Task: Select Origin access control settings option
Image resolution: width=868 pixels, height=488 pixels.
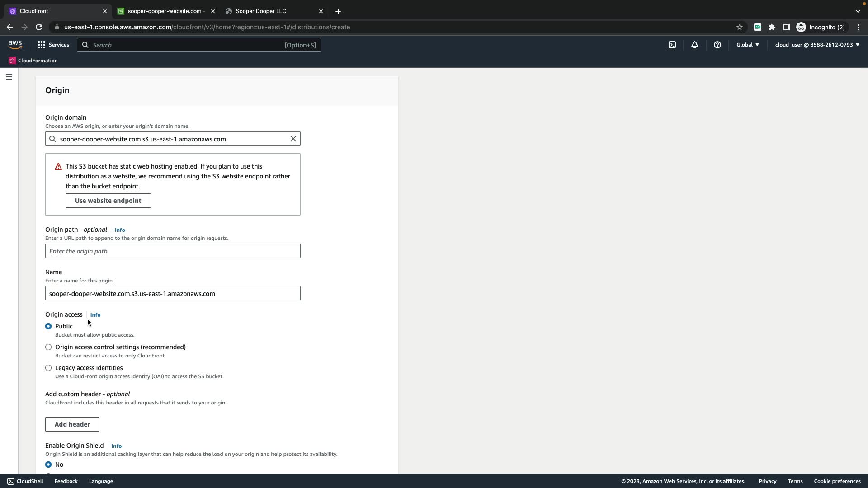Action: (48, 347)
